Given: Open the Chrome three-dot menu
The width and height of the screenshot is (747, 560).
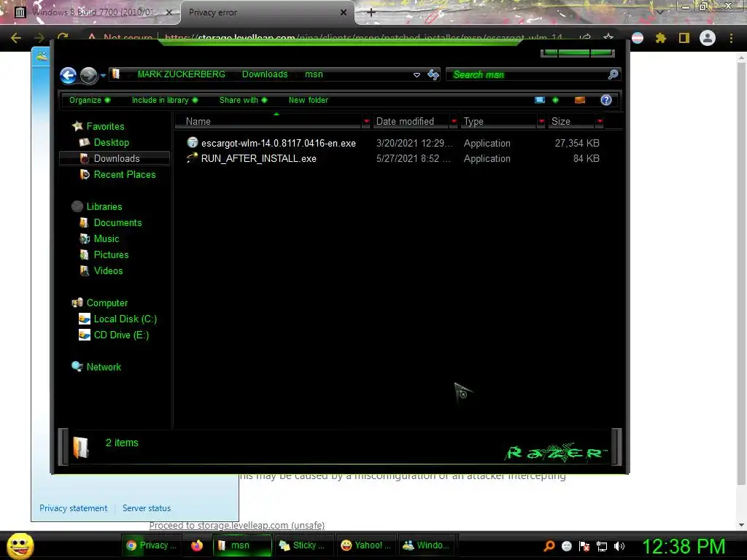Looking at the screenshot, I should (731, 38).
